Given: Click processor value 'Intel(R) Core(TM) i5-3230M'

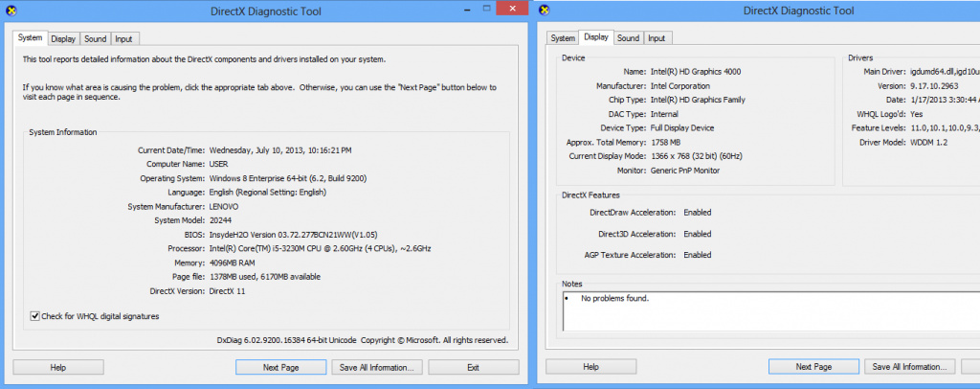Looking at the screenshot, I should click(x=258, y=249).
